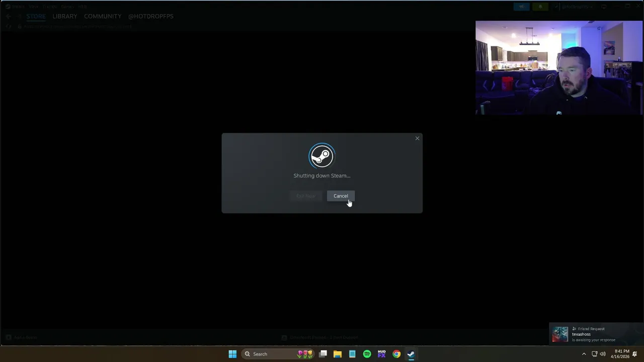Expand the Steam account name dropdown
The height and width of the screenshot is (362, 644).
coord(577,7)
